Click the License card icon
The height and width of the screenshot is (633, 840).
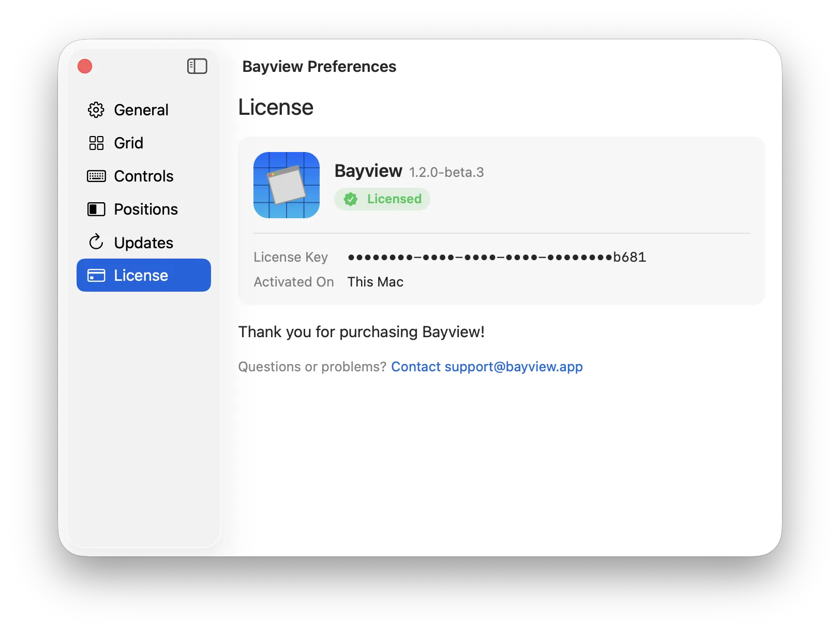pyautogui.click(x=96, y=275)
